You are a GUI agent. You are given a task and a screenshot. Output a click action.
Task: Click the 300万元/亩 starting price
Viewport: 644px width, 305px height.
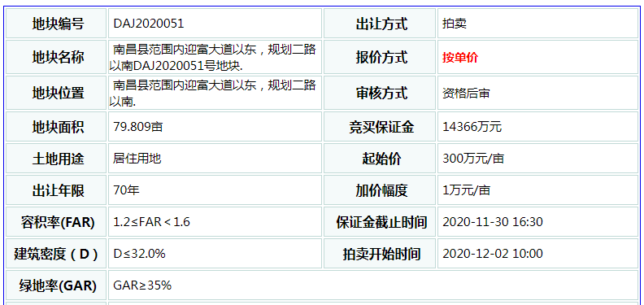(473, 159)
